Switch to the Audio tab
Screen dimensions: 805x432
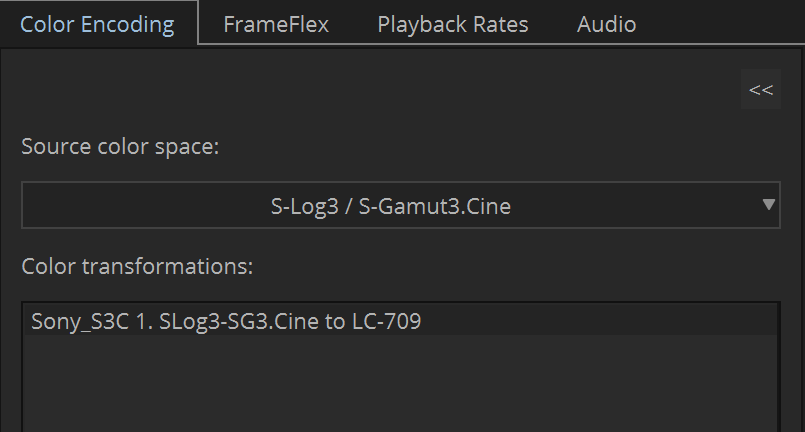606,24
